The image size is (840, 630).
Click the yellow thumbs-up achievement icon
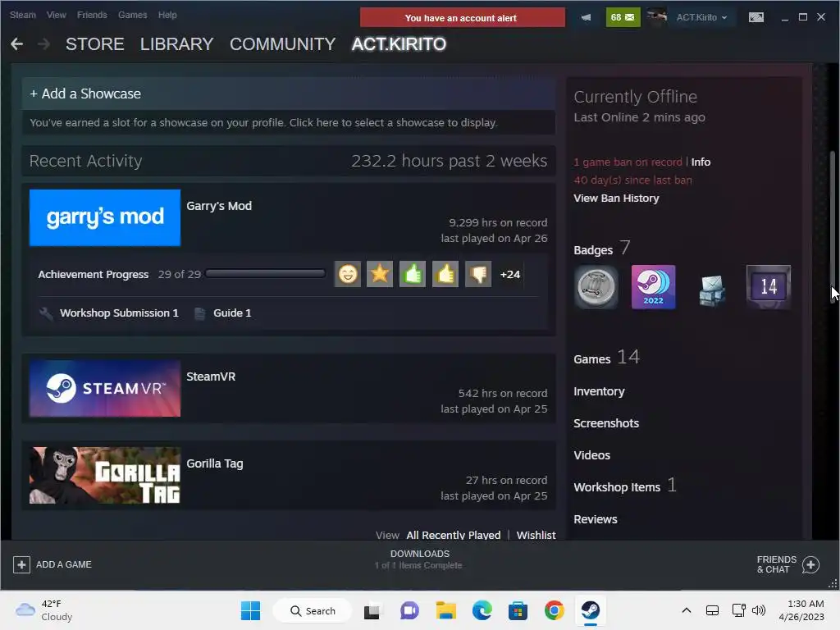[445, 274]
